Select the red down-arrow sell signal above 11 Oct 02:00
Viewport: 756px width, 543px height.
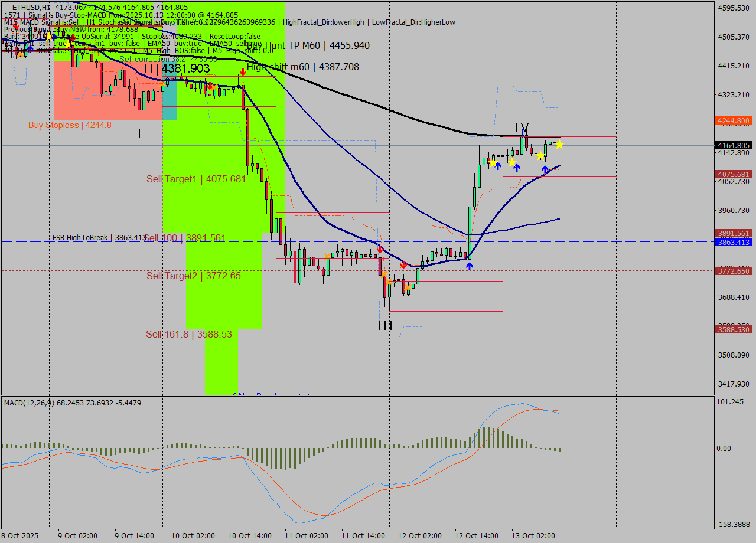coord(380,249)
